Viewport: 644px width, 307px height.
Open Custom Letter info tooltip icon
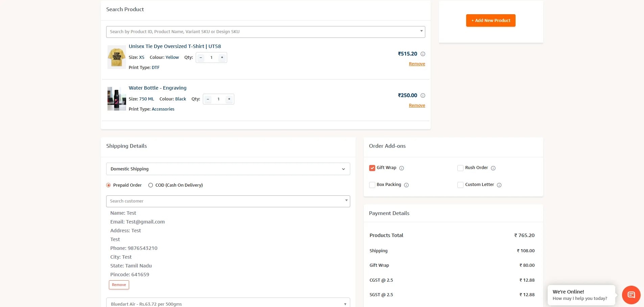coord(499,185)
